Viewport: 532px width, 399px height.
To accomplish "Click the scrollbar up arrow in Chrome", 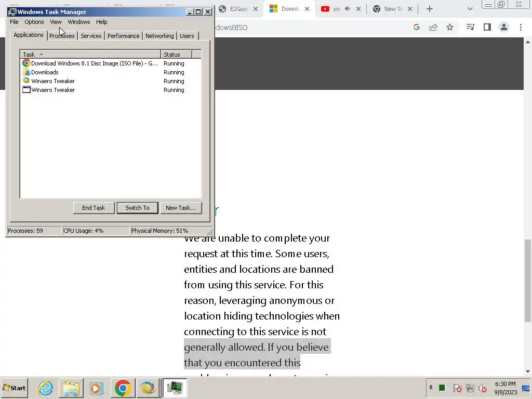I will [x=528, y=42].
